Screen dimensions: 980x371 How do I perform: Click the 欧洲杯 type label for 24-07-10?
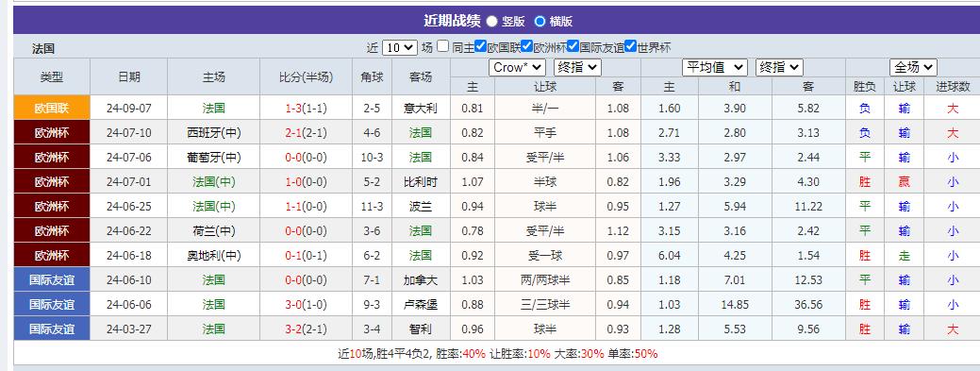(52, 132)
